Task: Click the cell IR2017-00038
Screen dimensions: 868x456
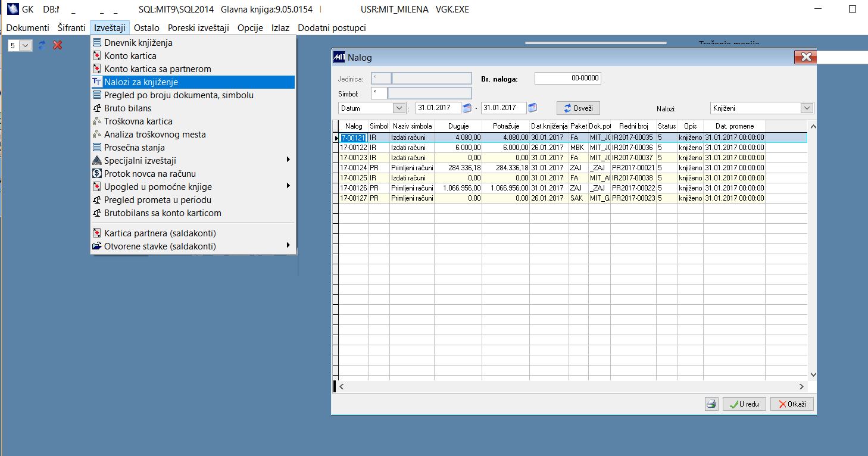Action: point(633,178)
